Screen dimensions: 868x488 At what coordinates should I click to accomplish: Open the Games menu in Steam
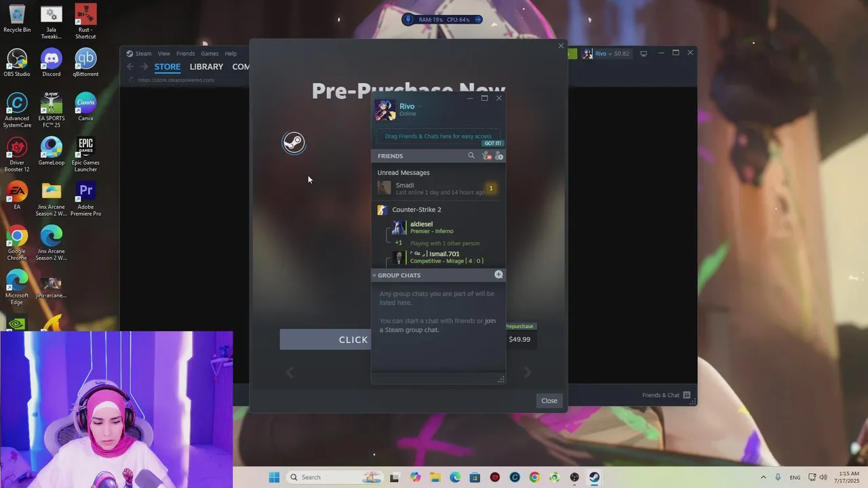[210, 54]
